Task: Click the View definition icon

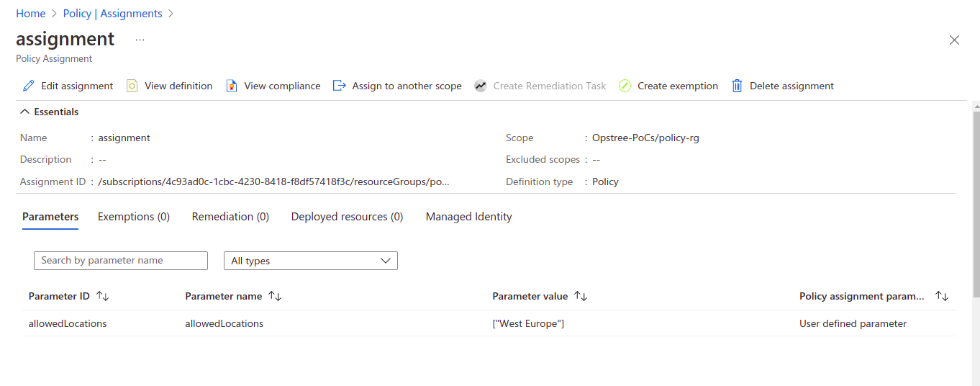Action: click(x=132, y=86)
